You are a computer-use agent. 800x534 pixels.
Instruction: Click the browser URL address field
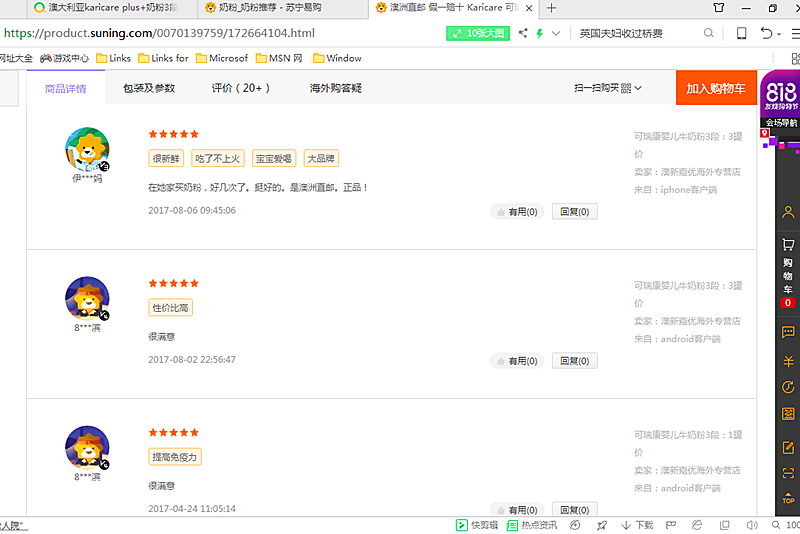(x=220, y=33)
